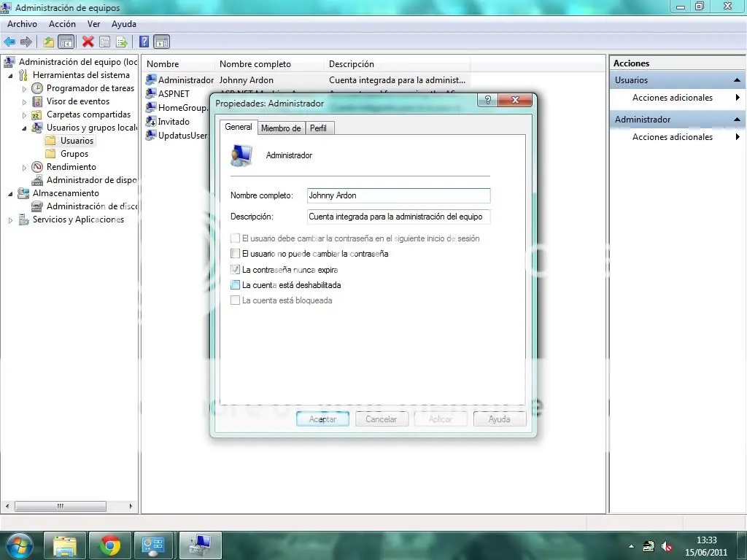Click the Export list toolbar icon
The image size is (747, 560).
(x=122, y=42)
